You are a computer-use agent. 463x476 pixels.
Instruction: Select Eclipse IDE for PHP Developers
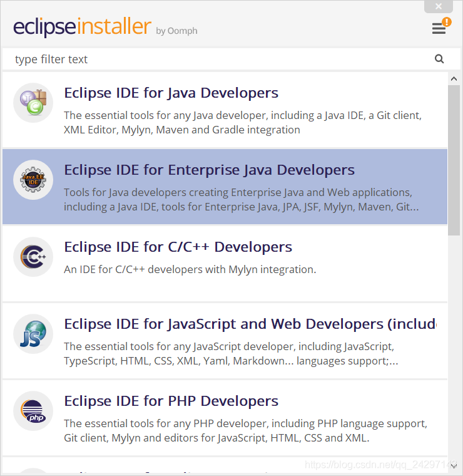click(171, 401)
